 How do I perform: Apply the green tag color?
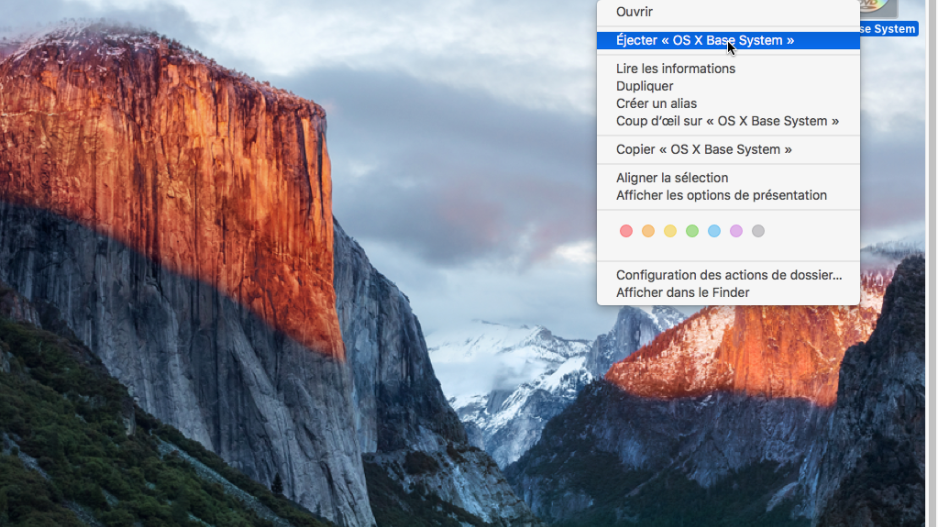click(x=692, y=231)
